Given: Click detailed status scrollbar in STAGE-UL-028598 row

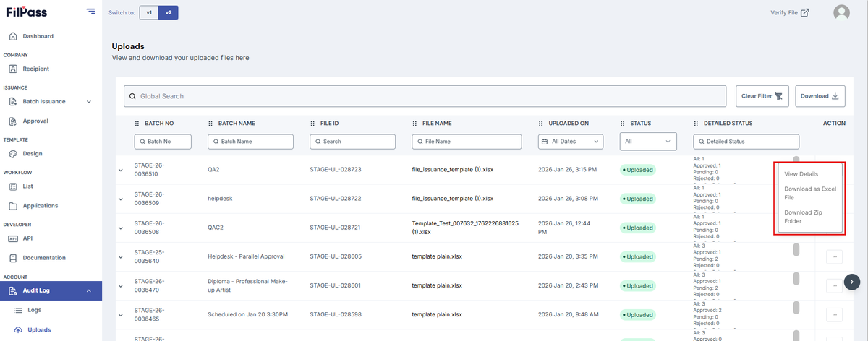Looking at the screenshot, I should point(796,308).
